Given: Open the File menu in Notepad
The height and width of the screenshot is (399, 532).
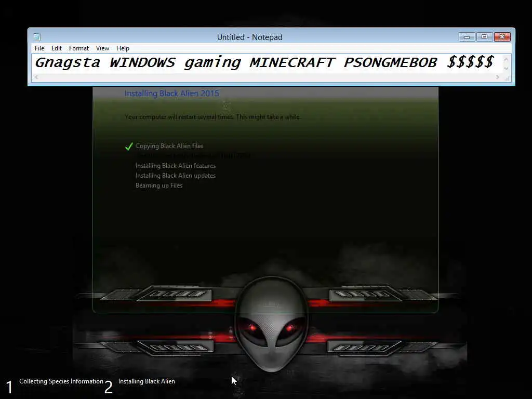Looking at the screenshot, I should pos(39,48).
